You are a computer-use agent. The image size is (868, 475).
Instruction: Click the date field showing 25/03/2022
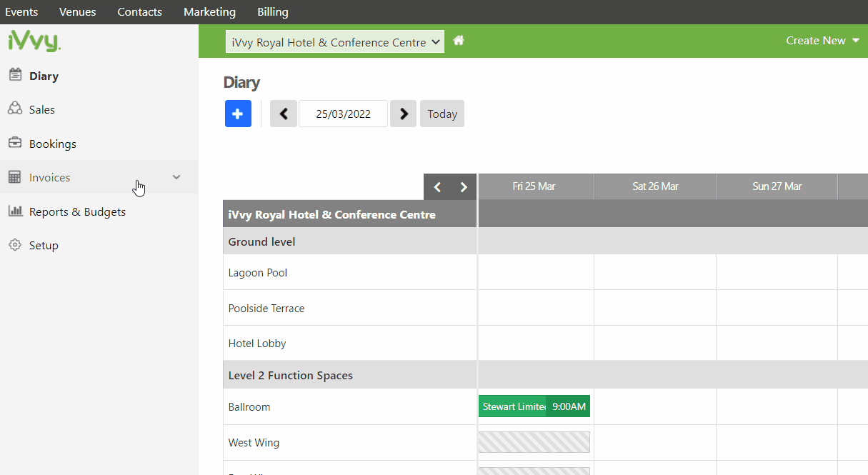[343, 114]
